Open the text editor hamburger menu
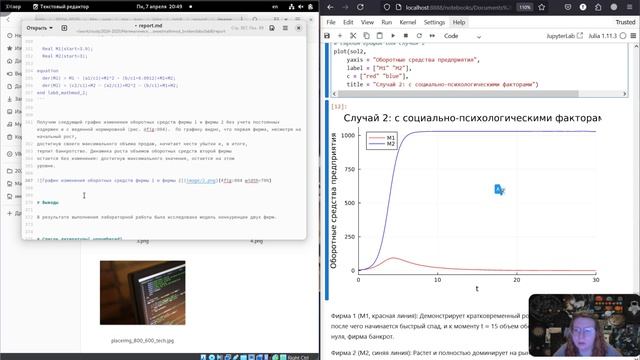The height and width of the screenshot is (360, 640). click(x=285, y=28)
